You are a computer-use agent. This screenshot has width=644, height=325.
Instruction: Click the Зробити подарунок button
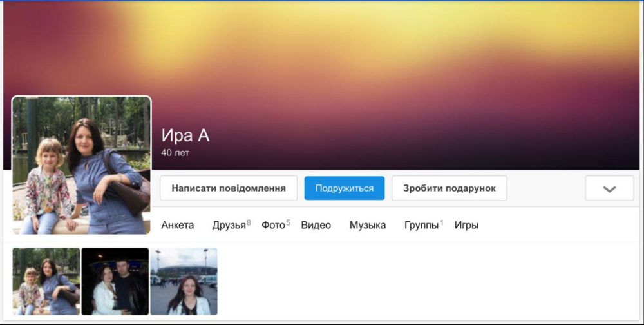pyautogui.click(x=449, y=188)
